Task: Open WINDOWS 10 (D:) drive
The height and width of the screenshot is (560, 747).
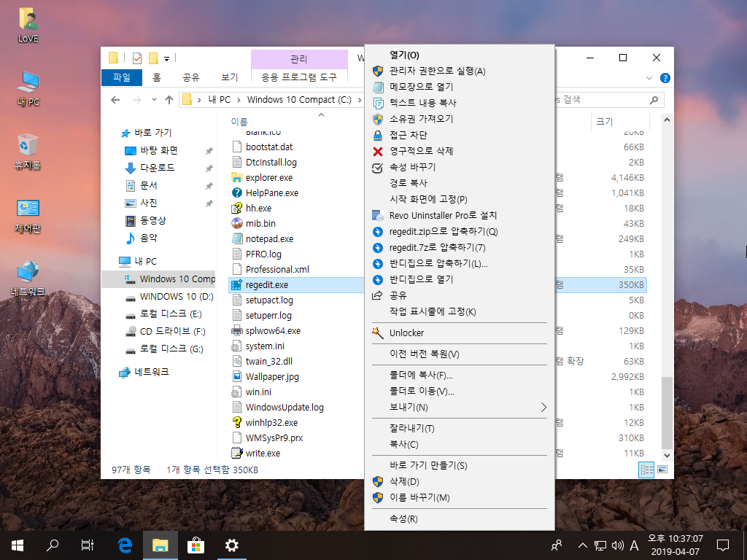Action: pyautogui.click(x=177, y=297)
